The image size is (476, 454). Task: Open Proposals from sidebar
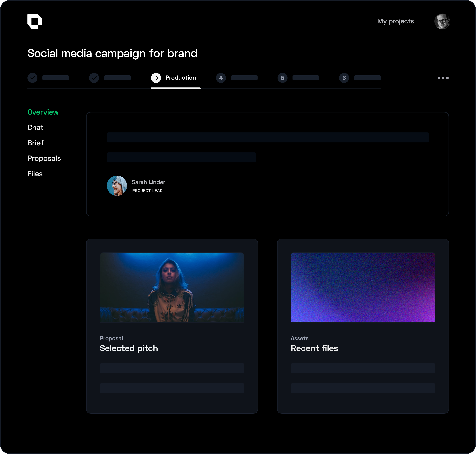tap(44, 159)
